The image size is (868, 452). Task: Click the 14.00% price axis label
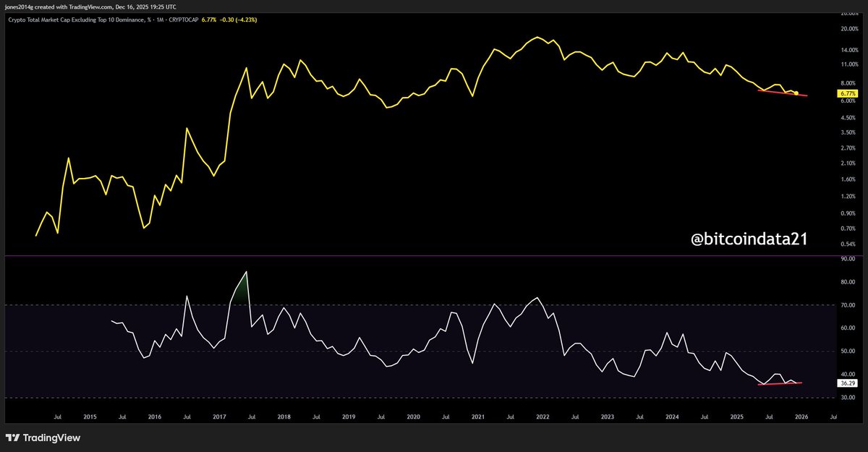[x=848, y=51]
